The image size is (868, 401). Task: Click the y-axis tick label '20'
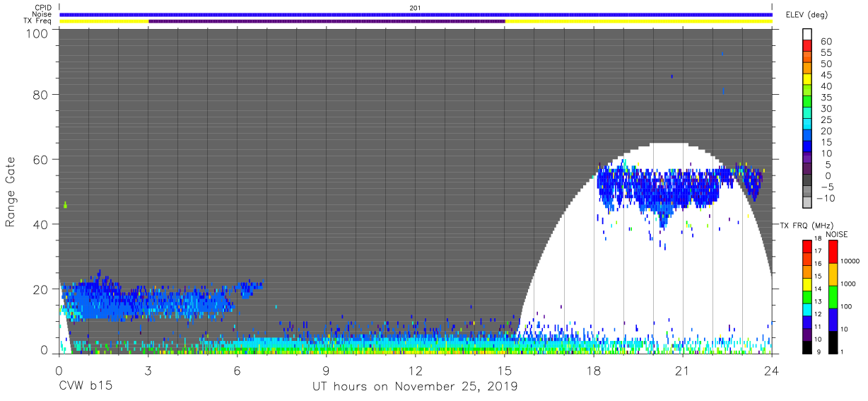click(41, 289)
